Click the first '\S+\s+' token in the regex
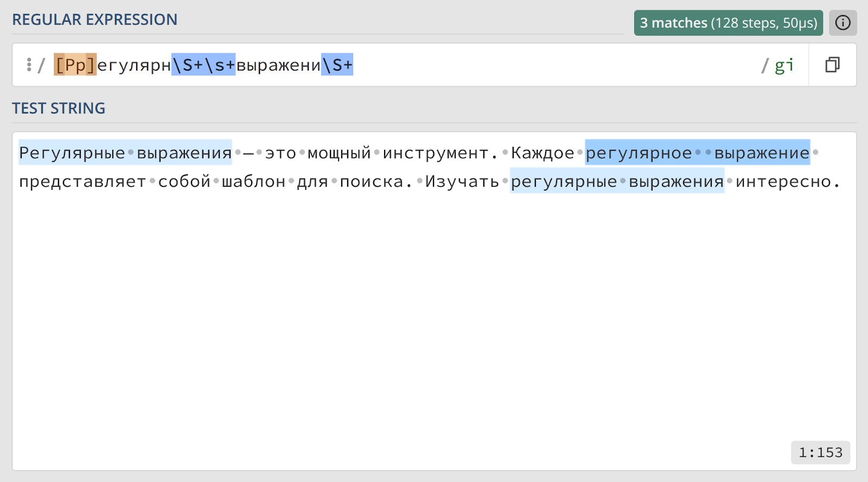The width and height of the screenshot is (868, 482). [x=203, y=65]
